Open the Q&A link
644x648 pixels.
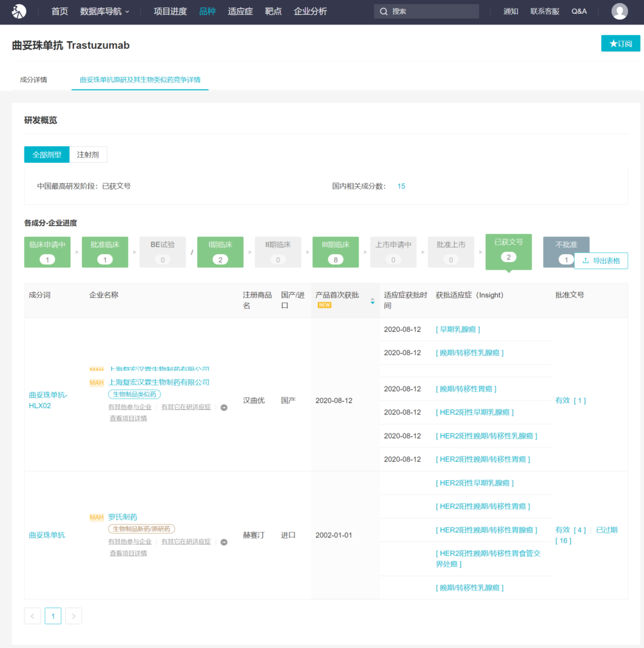tap(579, 11)
